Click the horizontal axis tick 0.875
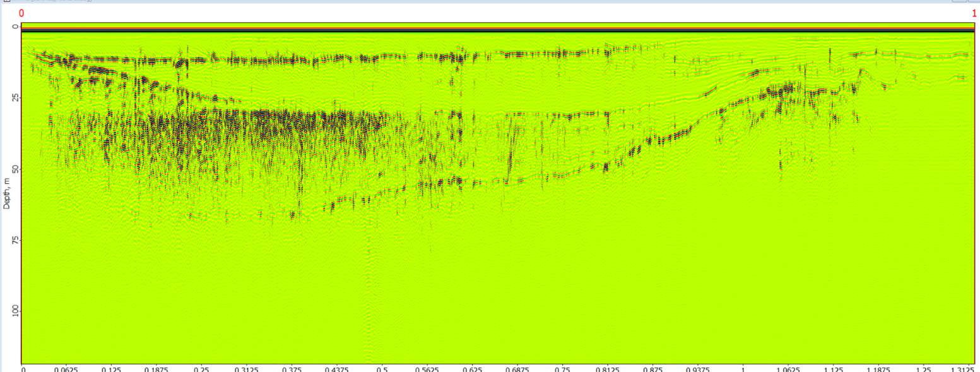Viewport: 980px width, 372px height. [652, 369]
